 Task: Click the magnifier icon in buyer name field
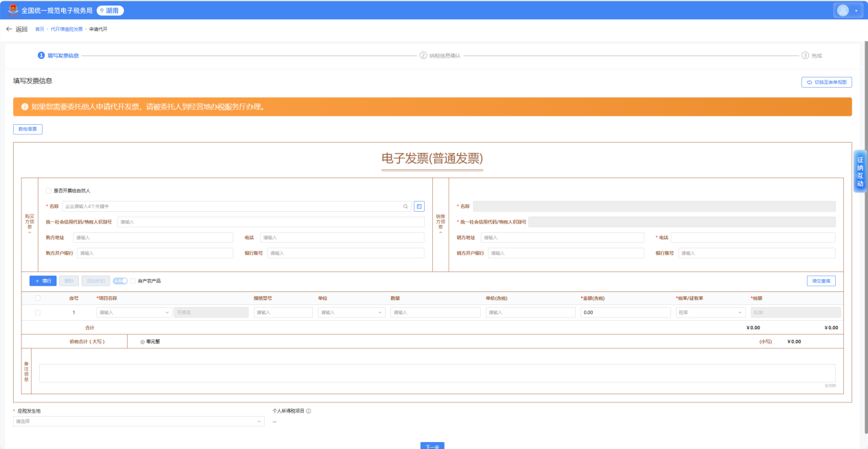[406, 206]
